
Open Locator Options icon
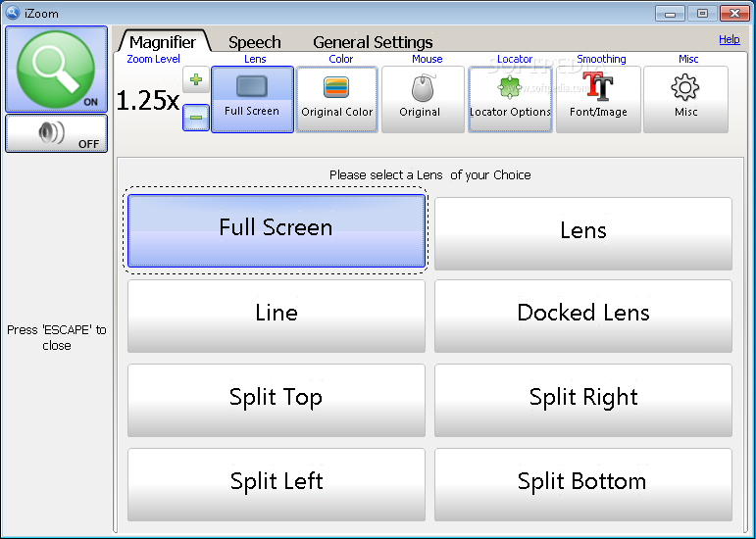tap(510, 99)
